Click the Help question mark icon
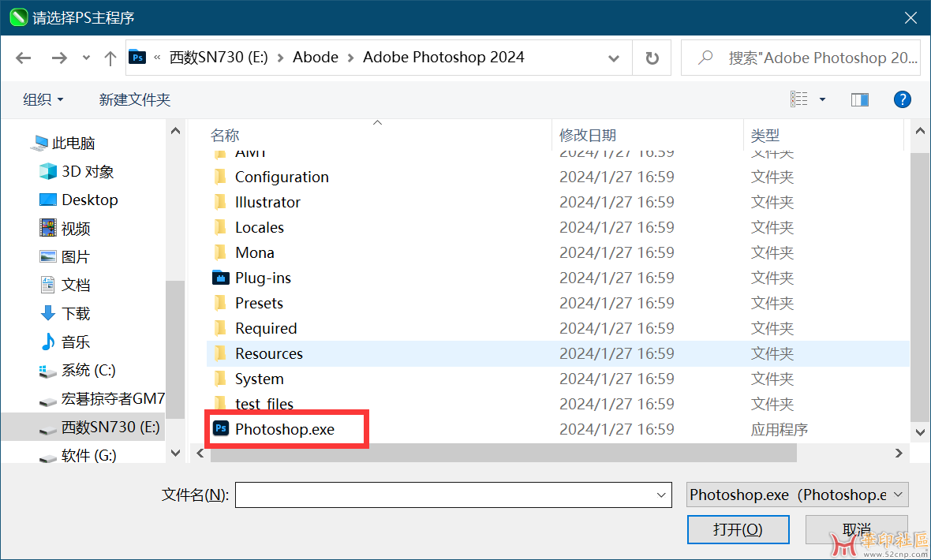 click(x=902, y=99)
